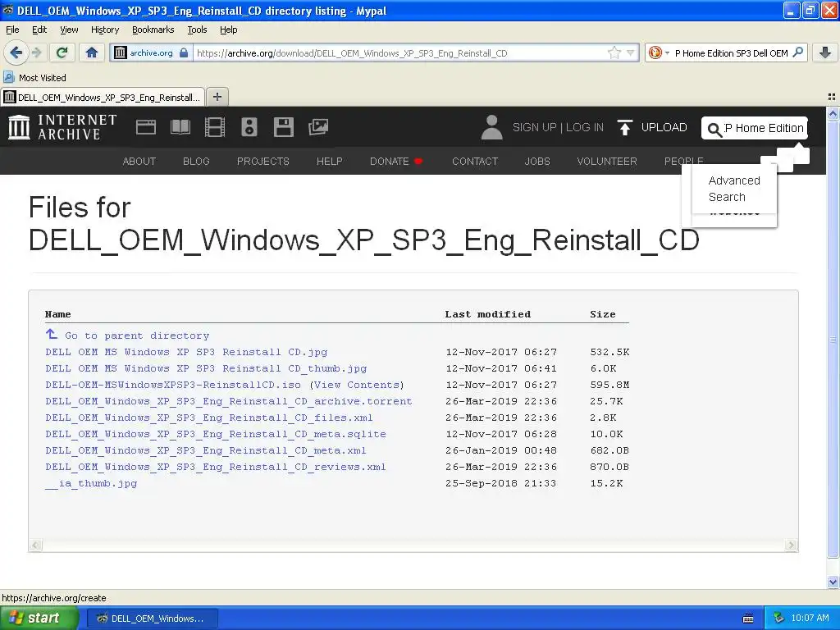Open the HELP nav link
This screenshot has width=840, height=630.
330,162
